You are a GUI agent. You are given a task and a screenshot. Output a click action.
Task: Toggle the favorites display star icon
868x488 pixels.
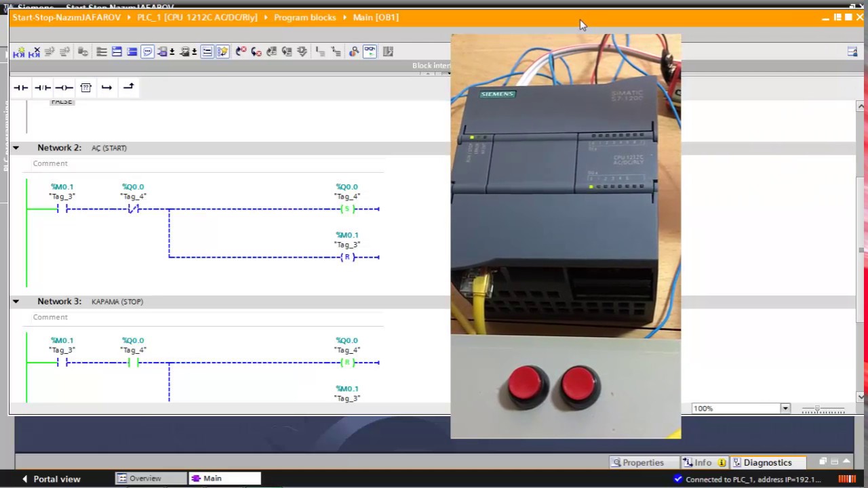pos(222,52)
